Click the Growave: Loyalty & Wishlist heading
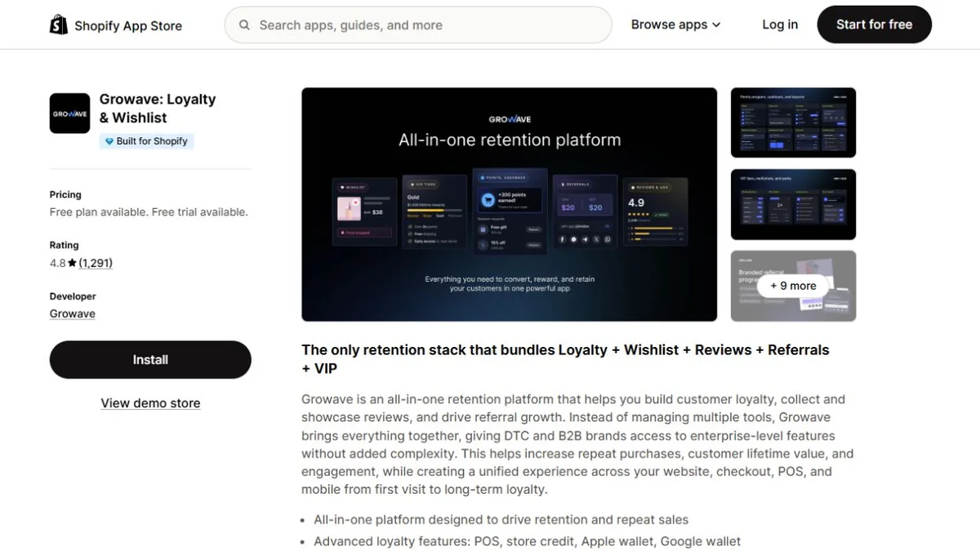The height and width of the screenshot is (551, 980). [x=158, y=109]
